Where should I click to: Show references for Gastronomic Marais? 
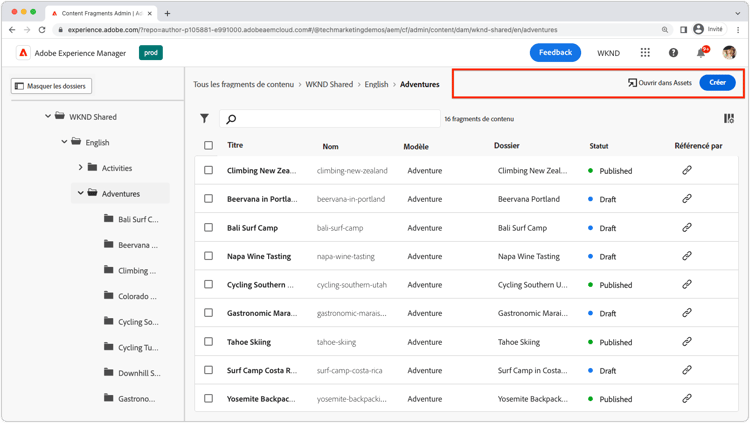(x=687, y=313)
